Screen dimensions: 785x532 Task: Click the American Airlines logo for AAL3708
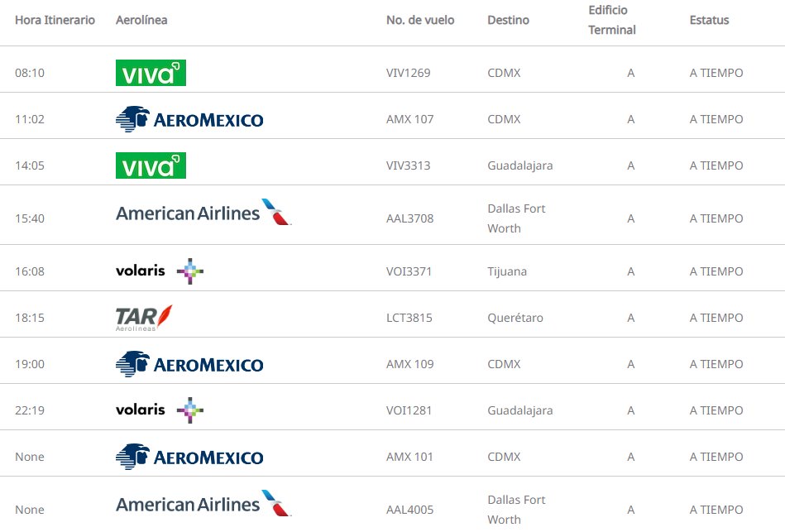coord(203,213)
